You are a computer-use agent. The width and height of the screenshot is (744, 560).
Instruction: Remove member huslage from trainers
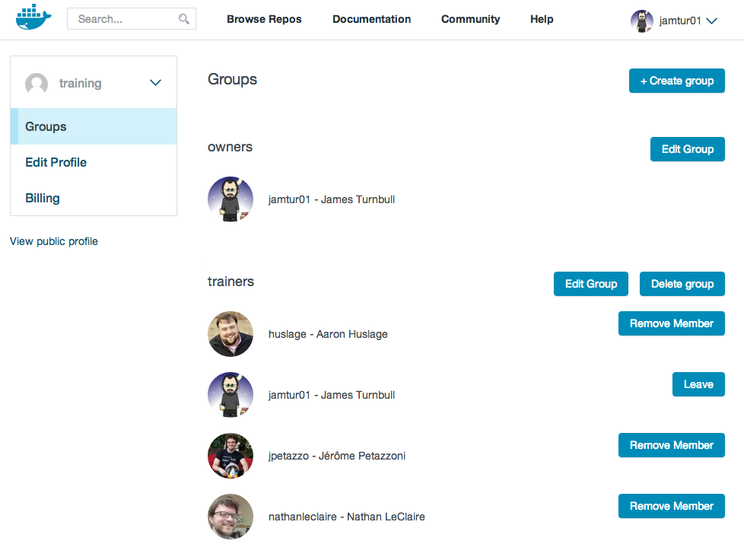672,323
